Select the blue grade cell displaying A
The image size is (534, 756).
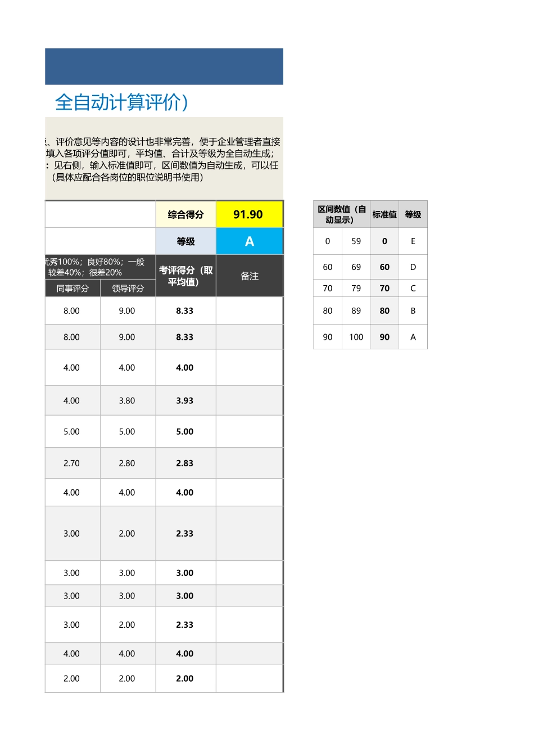pos(250,241)
